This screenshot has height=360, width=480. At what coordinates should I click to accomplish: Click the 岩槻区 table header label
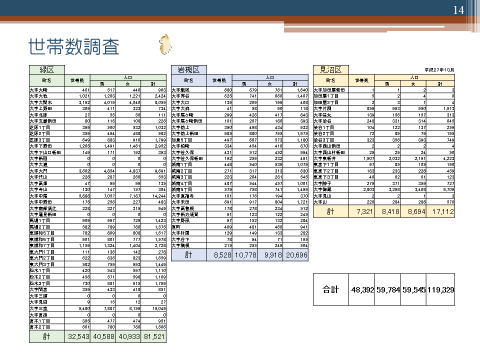pos(189,70)
